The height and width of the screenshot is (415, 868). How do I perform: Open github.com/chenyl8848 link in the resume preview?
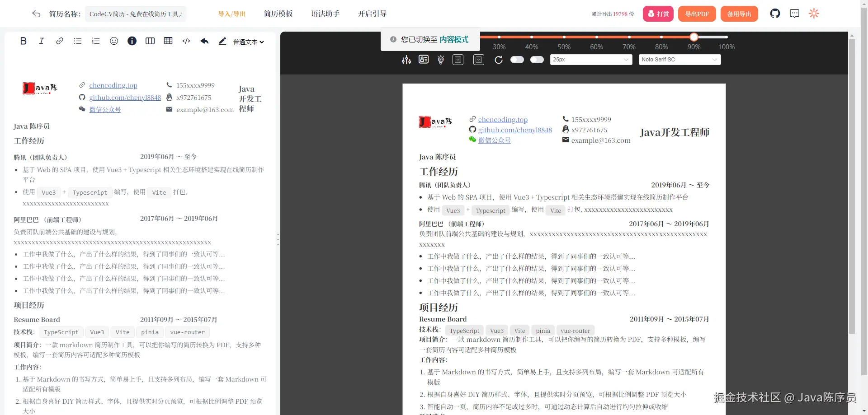point(515,130)
